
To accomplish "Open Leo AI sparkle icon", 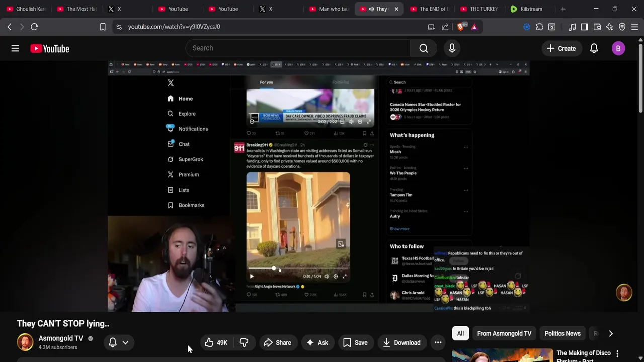I will tap(609, 27).
